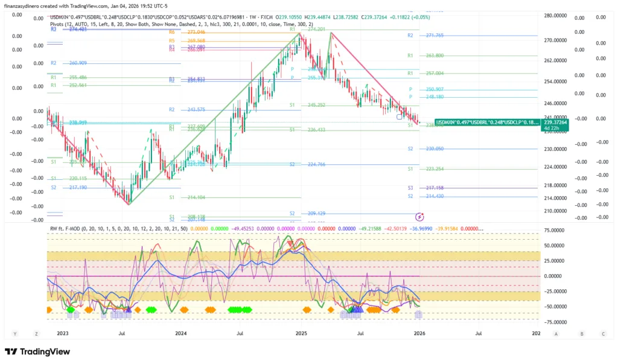The height and width of the screenshot is (364, 618).
Task: Click the 2024 label on time axis
Action: [x=180, y=333]
